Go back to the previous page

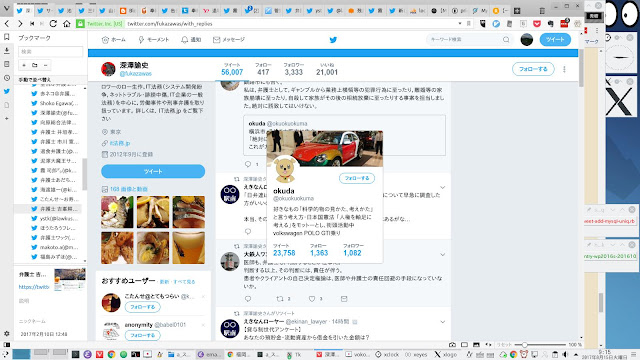(x=7, y=24)
